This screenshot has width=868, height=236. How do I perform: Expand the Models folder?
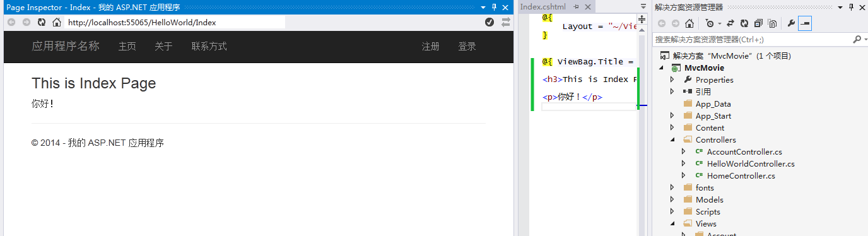pyautogui.click(x=672, y=199)
